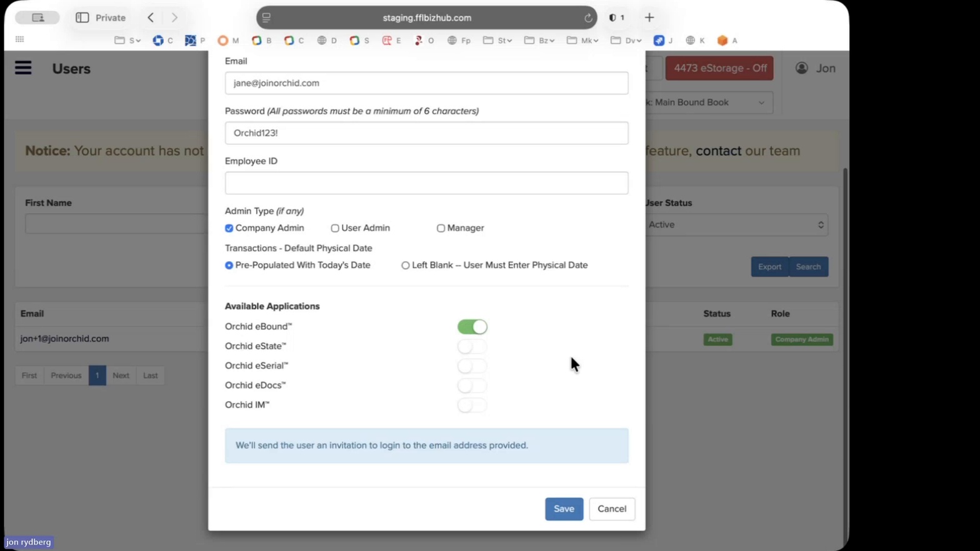Expand the S bookmarks folder
The width and height of the screenshot is (980, 551).
click(x=127, y=41)
